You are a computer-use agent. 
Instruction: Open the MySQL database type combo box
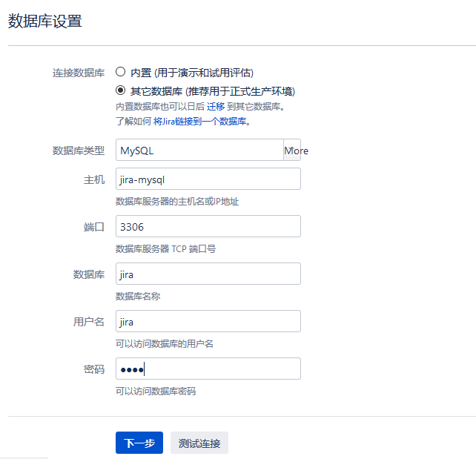click(199, 150)
